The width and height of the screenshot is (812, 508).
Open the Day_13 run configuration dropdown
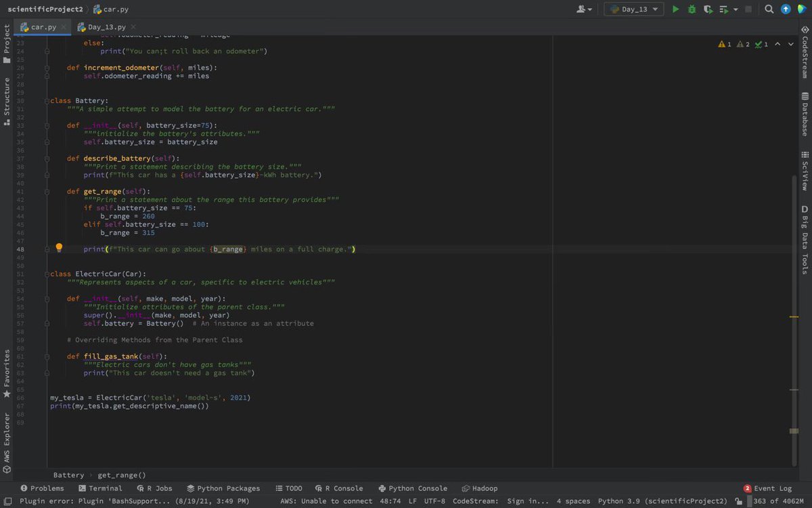coord(634,9)
